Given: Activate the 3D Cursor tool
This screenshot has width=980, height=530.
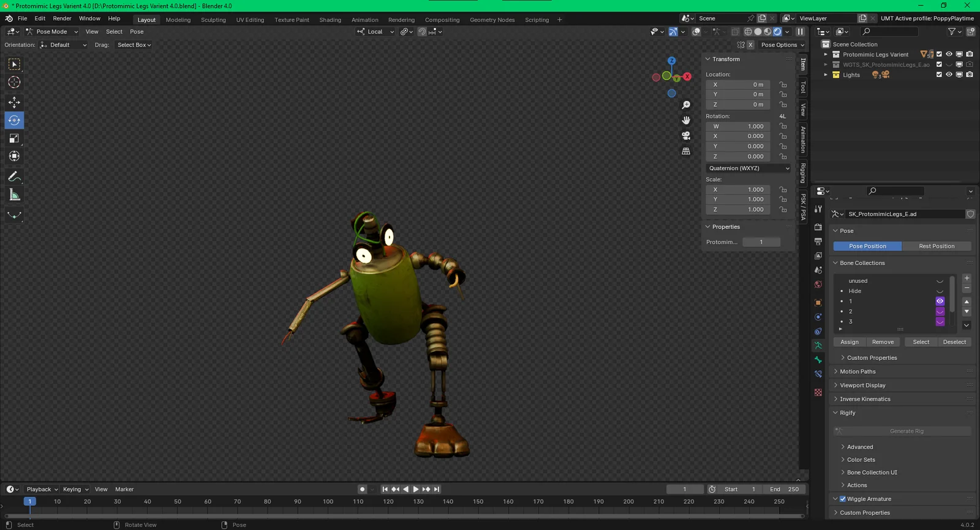Looking at the screenshot, I should [x=14, y=82].
